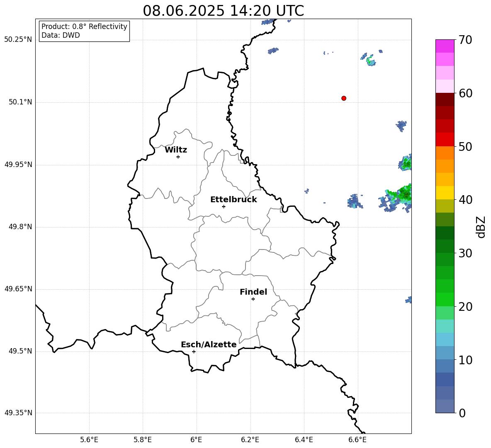Click the bright red colorbar segment near 50
Image resolution: width=491 pixels, height=448 pixels.
(x=445, y=140)
